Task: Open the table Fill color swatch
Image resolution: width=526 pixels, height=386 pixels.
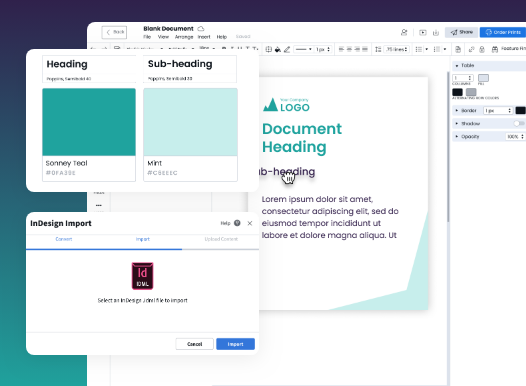Action: tap(483, 78)
